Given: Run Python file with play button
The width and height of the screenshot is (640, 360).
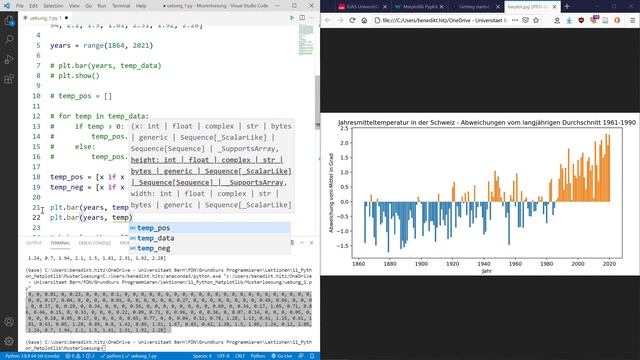Looking at the screenshot, I should tap(291, 18).
